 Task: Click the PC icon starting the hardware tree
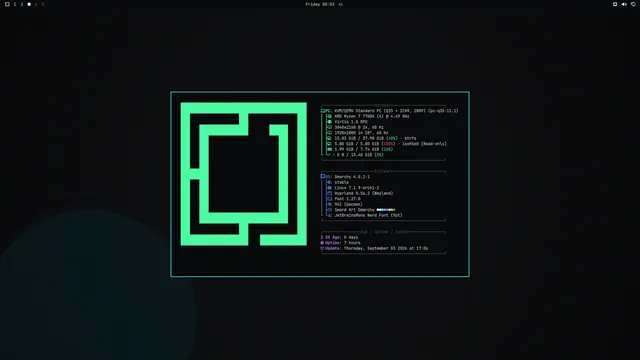pyautogui.click(x=323, y=111)
